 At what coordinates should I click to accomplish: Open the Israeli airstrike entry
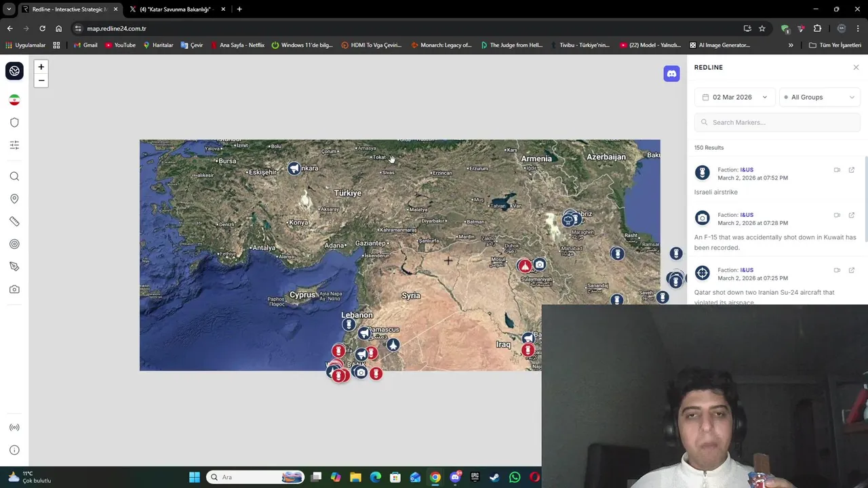coord(777,181)
